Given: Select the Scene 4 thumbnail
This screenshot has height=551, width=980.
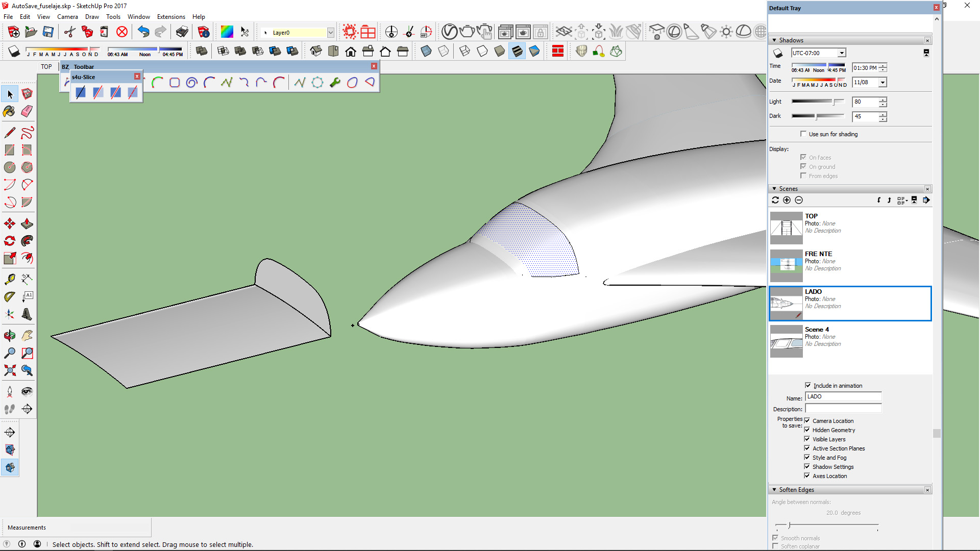Looking at the screenshot, I should 786,341.
